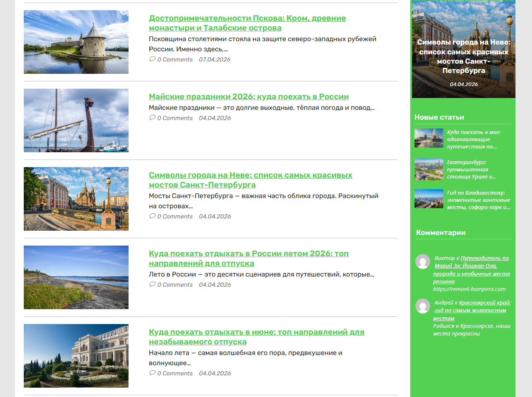Open sidebar article 'Гид по Владивостоку'
Image resolution: width=532 pixels, height=397 pixels.
479,200
